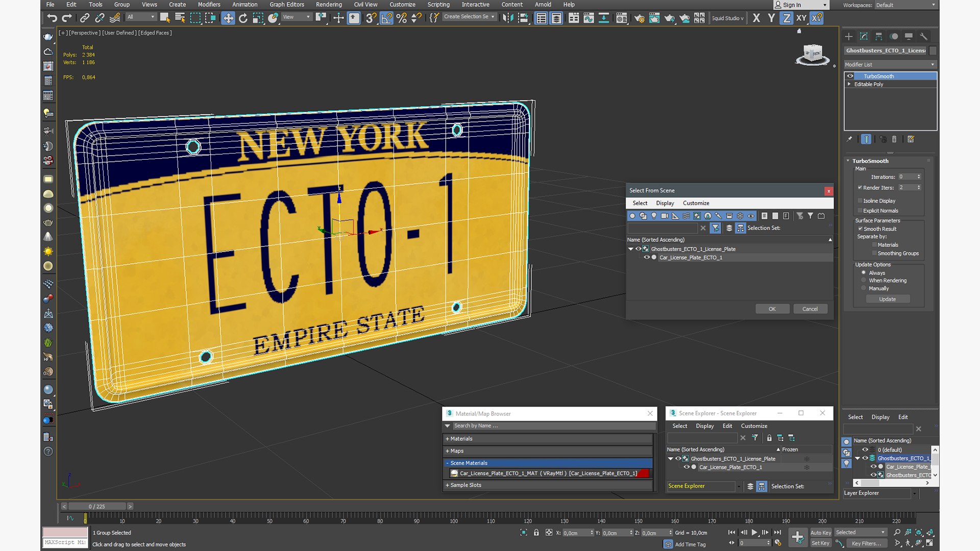980x551 pixels.
Task: Enable the Explicit Normals checkbox
Action: pyautogui.click(x=860, y=210)
